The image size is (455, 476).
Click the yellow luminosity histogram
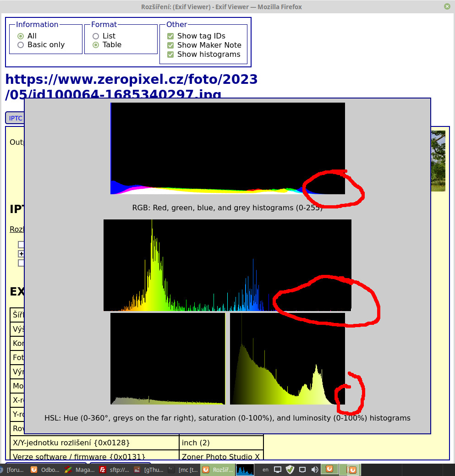[x=287, y=359]
